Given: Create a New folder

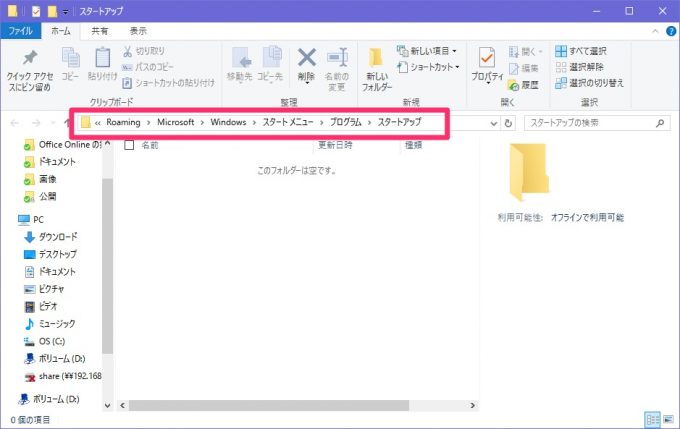Looking at the screenshot, I should 376,69.
